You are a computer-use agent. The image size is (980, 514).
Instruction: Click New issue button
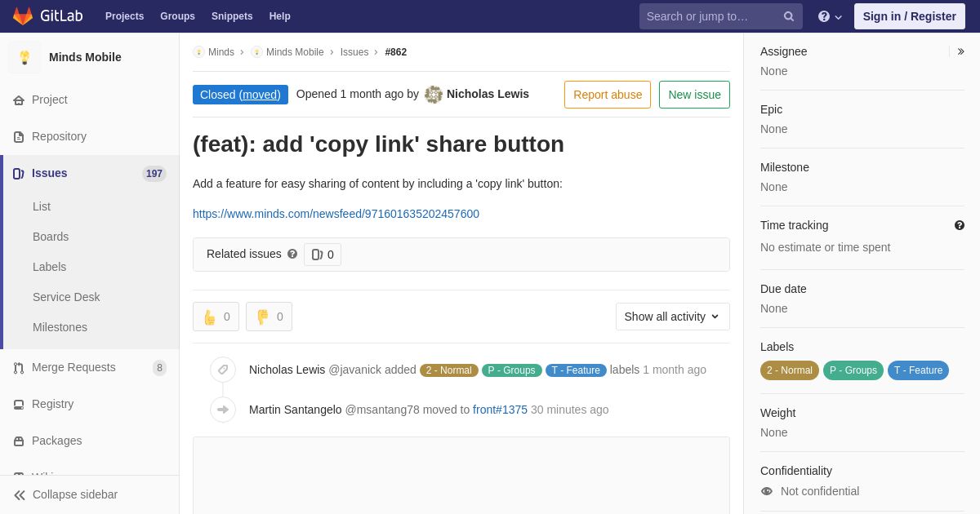point(694,95)
